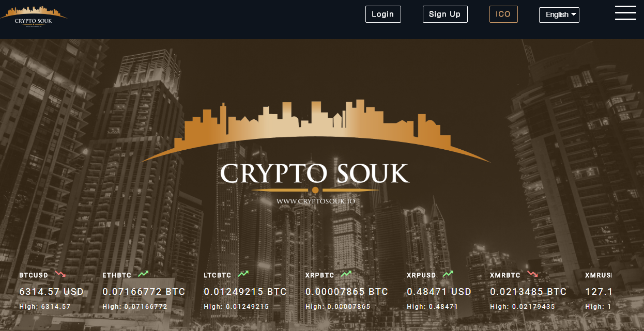Click the www.cryptosouk.io text under logo
This screenshot has width=644, height=331.
click(x=315, y=201)
